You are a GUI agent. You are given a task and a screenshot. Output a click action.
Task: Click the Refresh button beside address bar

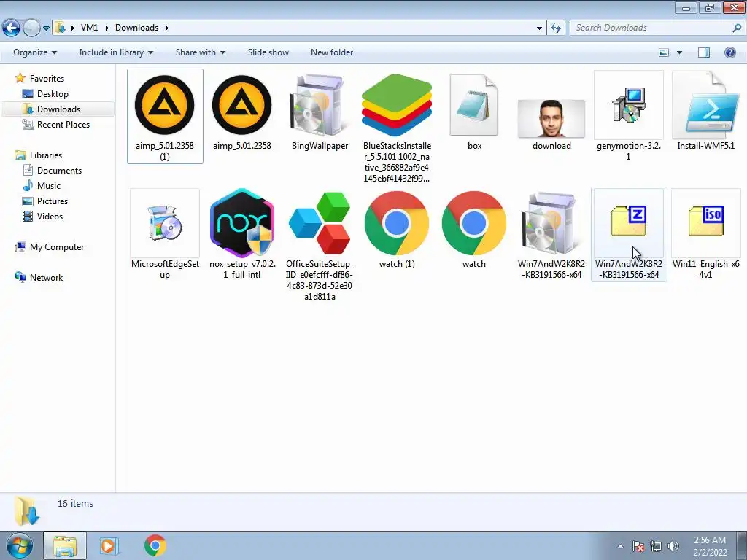(x=555, y=28)
